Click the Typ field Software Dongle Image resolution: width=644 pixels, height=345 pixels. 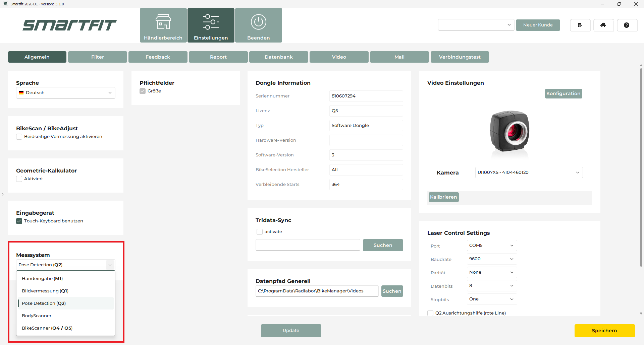coord(366,126)
